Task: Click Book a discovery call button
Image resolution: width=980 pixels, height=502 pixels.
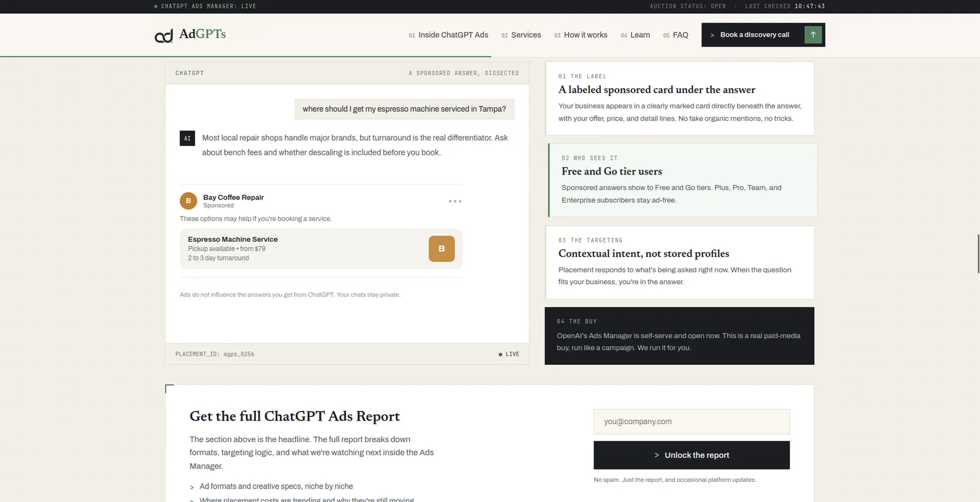Action: (763, 35)
